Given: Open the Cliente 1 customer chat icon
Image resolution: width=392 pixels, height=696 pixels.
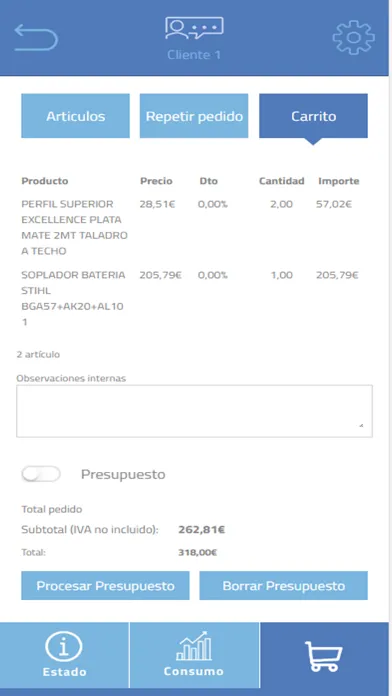Looking at the screenshot, I should coord(194,28).
